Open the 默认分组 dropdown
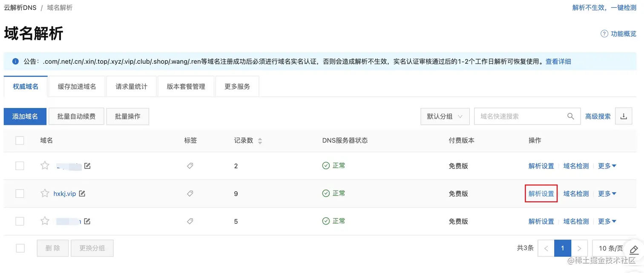 (445, 116)
